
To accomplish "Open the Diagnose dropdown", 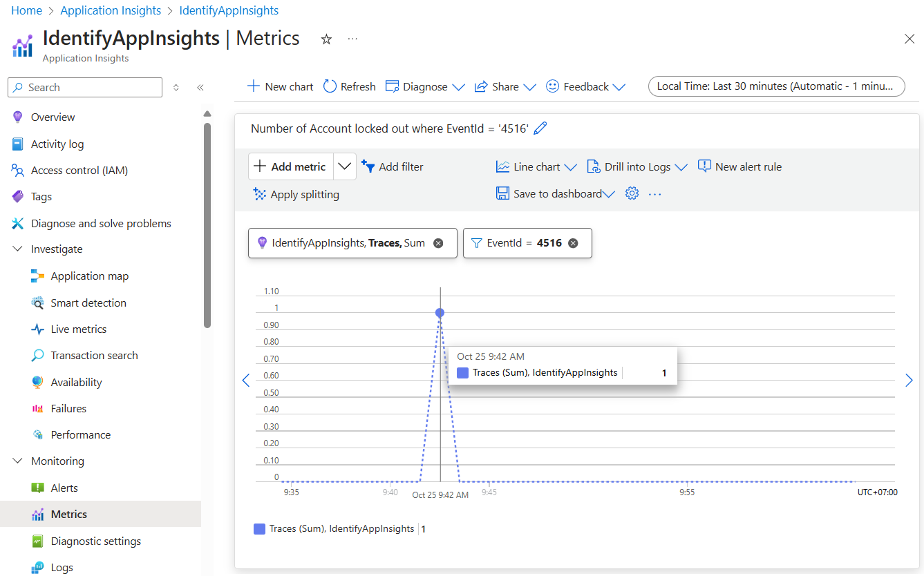I will click(x=425, y=86).
